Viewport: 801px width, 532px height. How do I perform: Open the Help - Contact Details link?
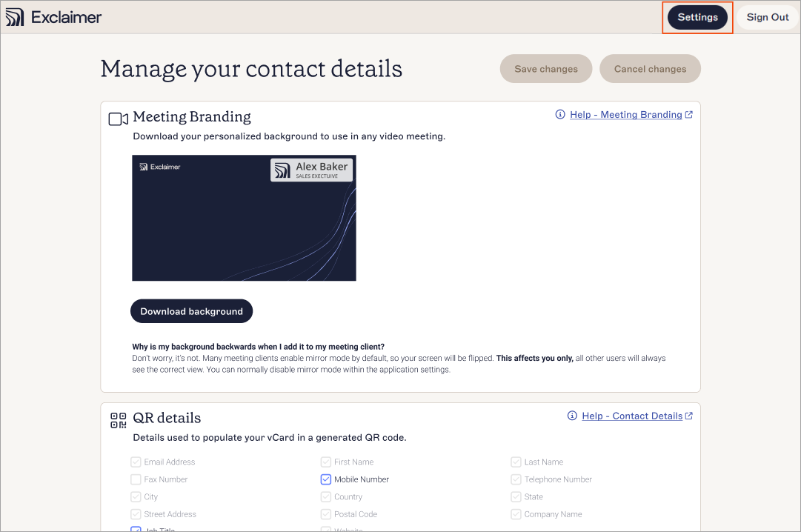pos(632,416)
